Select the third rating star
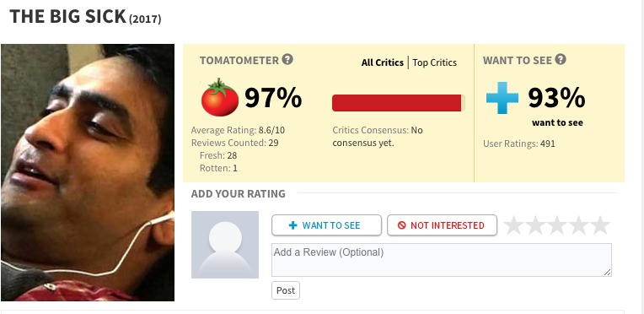 pos(557,225)
